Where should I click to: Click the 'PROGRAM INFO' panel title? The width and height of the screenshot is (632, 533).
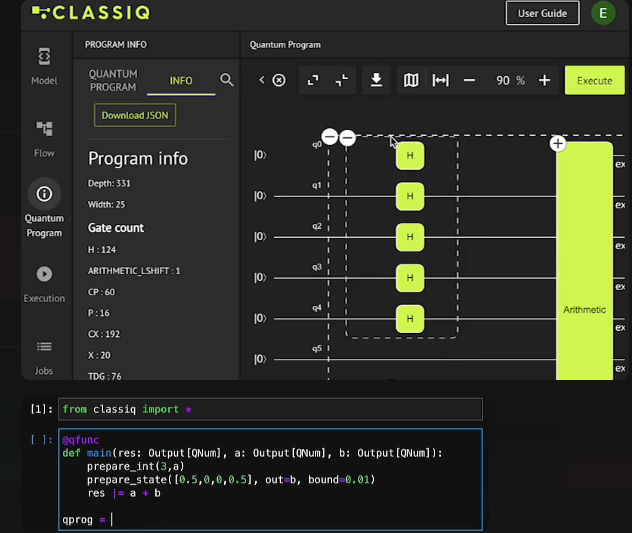(116, 45)
